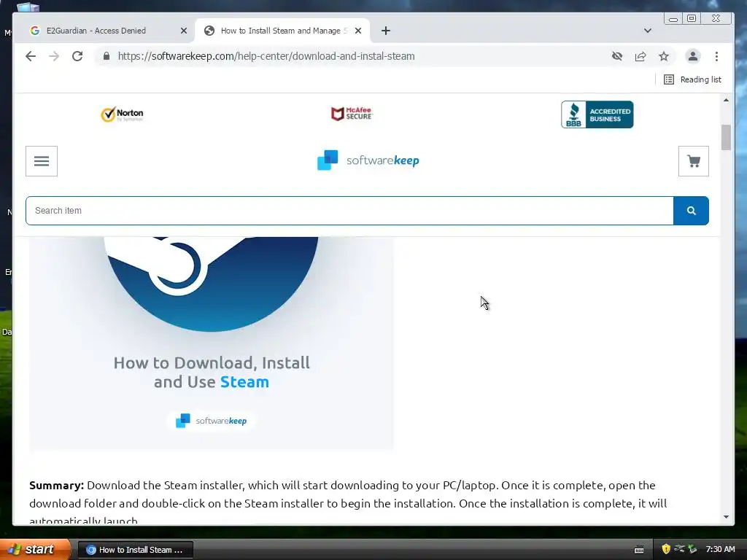The width and height of the screenshot is (747, 560).
Task: Close the E2Guardian tab
Action: tap(183, 31)
